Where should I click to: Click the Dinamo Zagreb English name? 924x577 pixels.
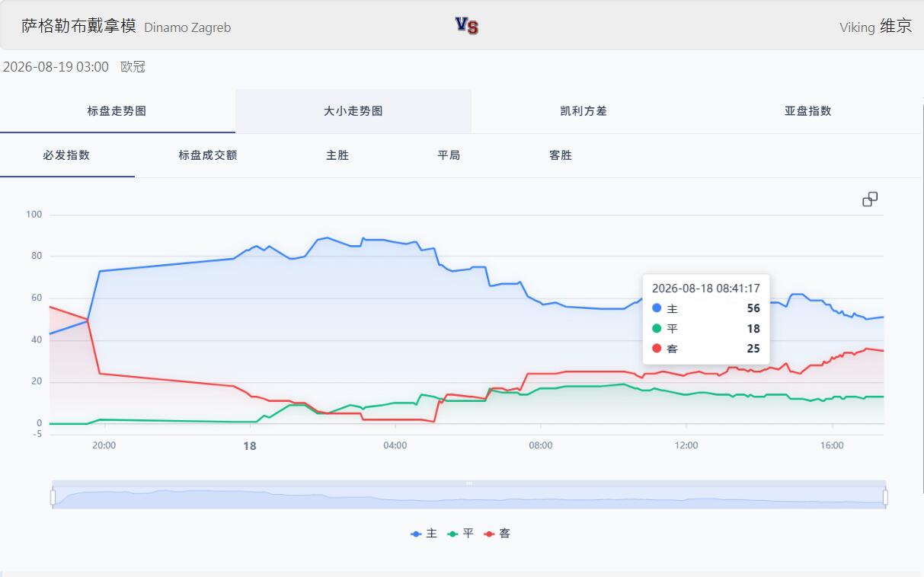coord(187,27)
